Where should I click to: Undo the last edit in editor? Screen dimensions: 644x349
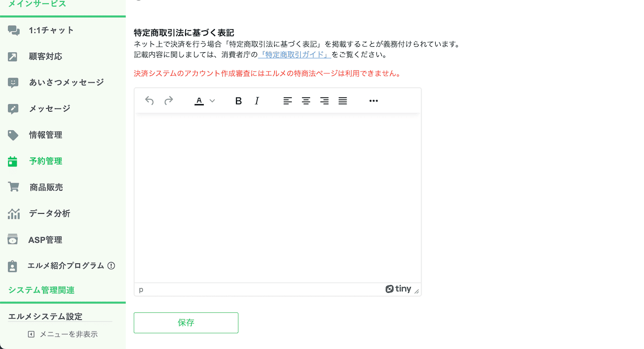(149, 101)
